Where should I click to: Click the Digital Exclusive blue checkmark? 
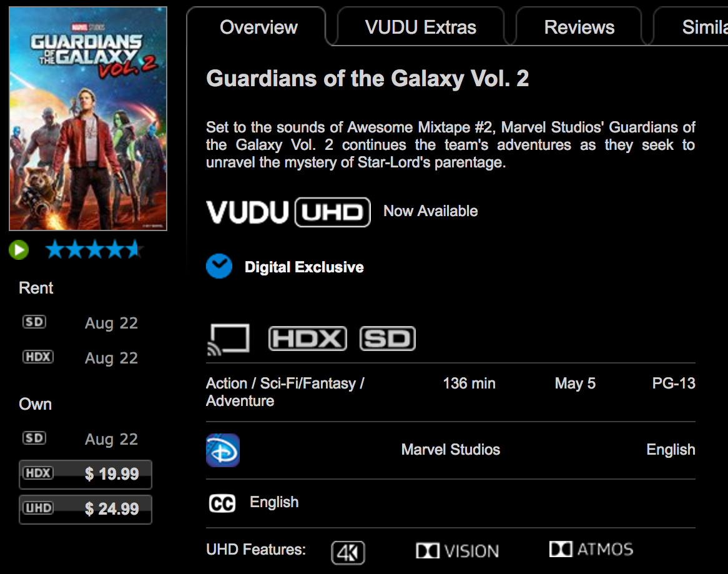point(219,266)
